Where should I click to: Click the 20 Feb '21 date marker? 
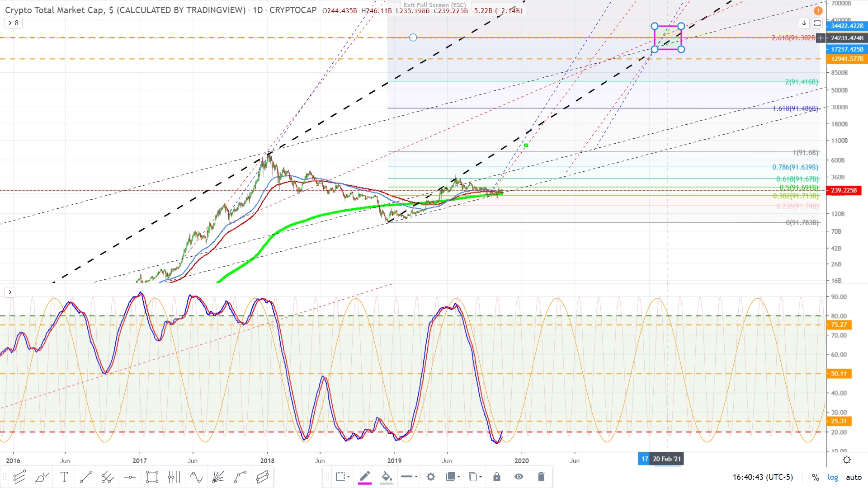pyautogui.click(x=667, y=459)
